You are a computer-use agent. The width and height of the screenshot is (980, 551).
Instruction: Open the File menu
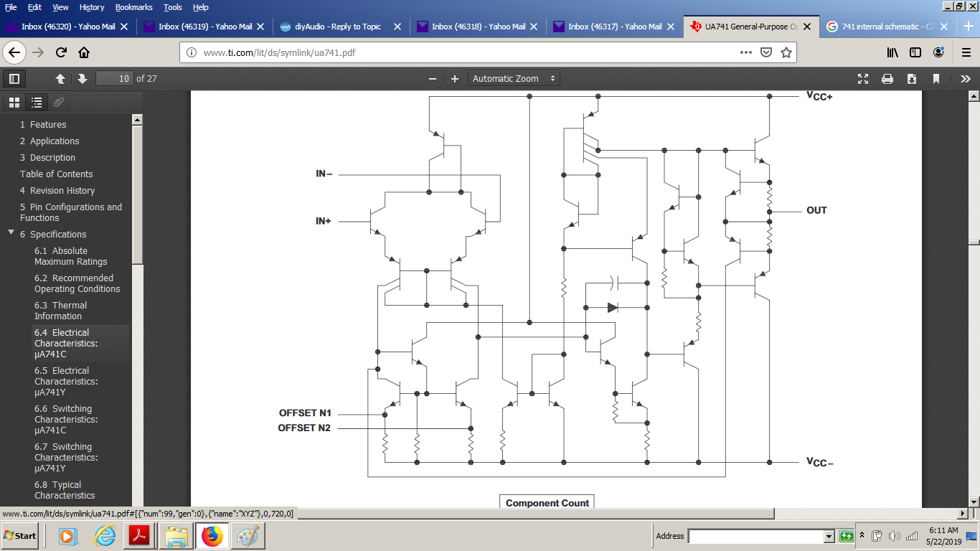click(11, 7)
